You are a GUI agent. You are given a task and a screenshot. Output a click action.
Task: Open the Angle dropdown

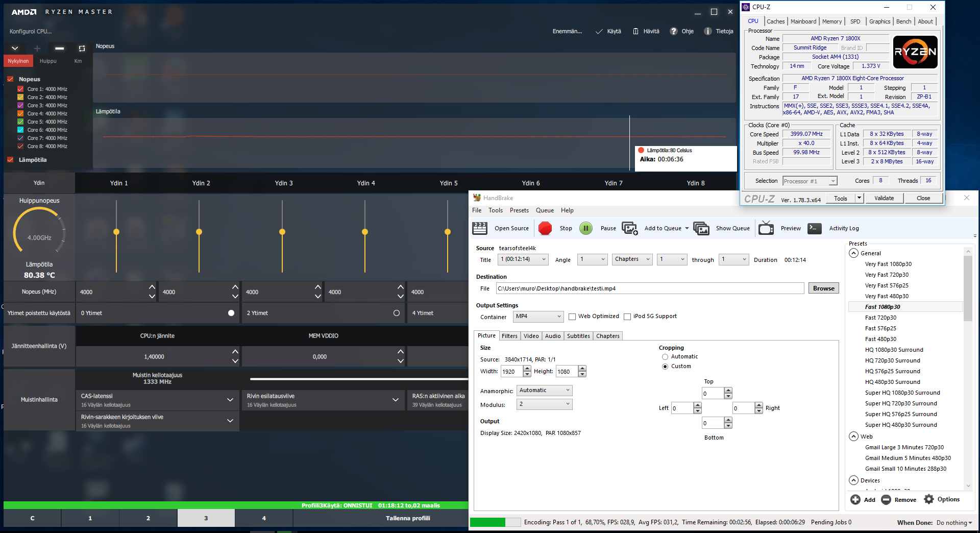tap(593, 259)
